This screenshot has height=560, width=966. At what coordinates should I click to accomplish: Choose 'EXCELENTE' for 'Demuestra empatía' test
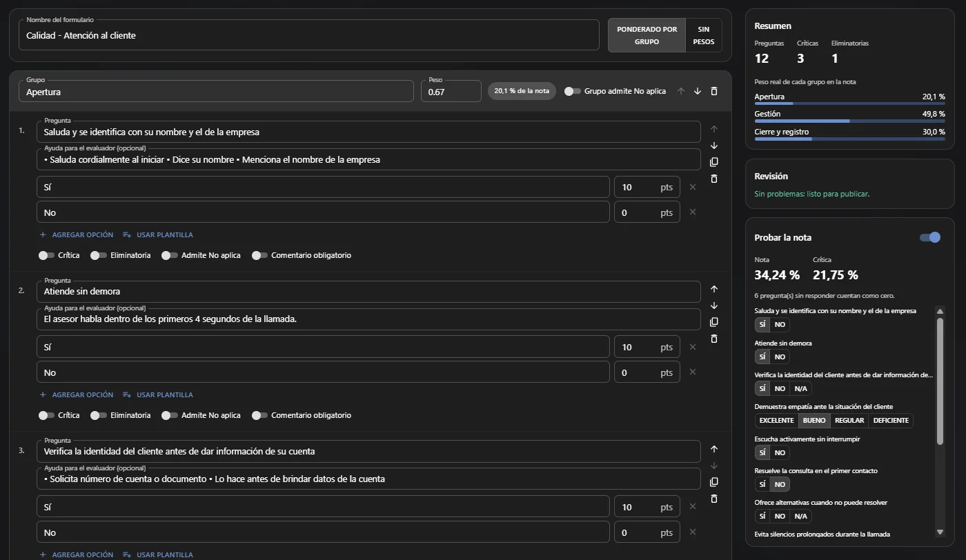tap(776, 421)
